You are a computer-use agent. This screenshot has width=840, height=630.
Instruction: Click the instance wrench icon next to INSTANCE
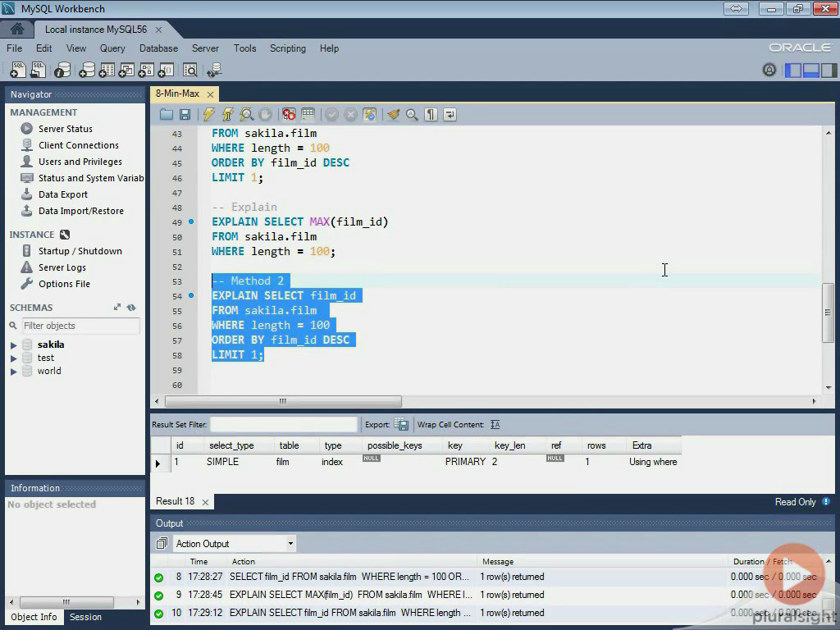click(65, 235)
